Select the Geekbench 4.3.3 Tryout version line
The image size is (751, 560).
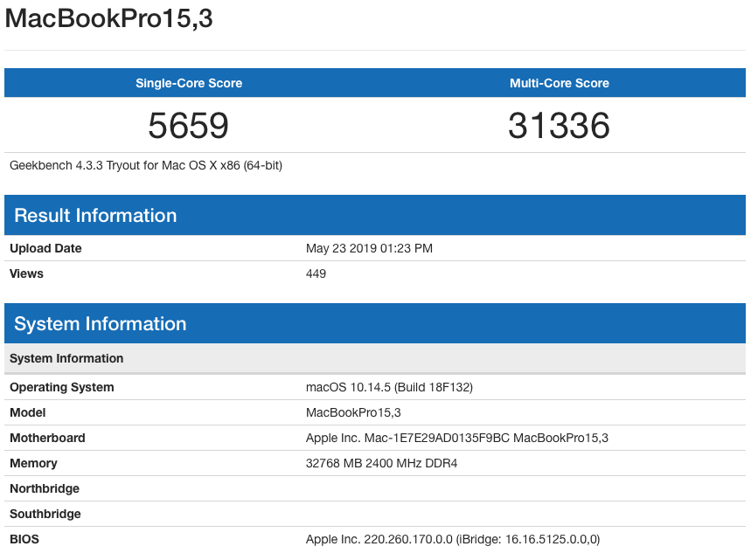coord(146,166)
